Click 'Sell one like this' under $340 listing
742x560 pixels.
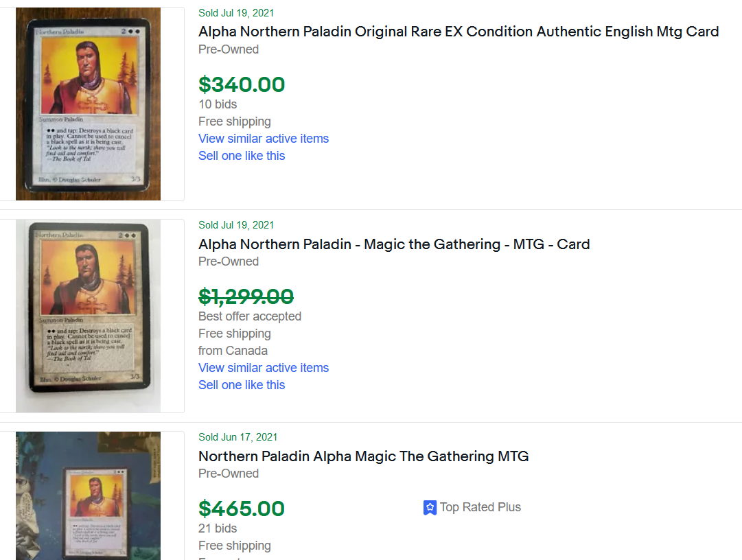242,156
